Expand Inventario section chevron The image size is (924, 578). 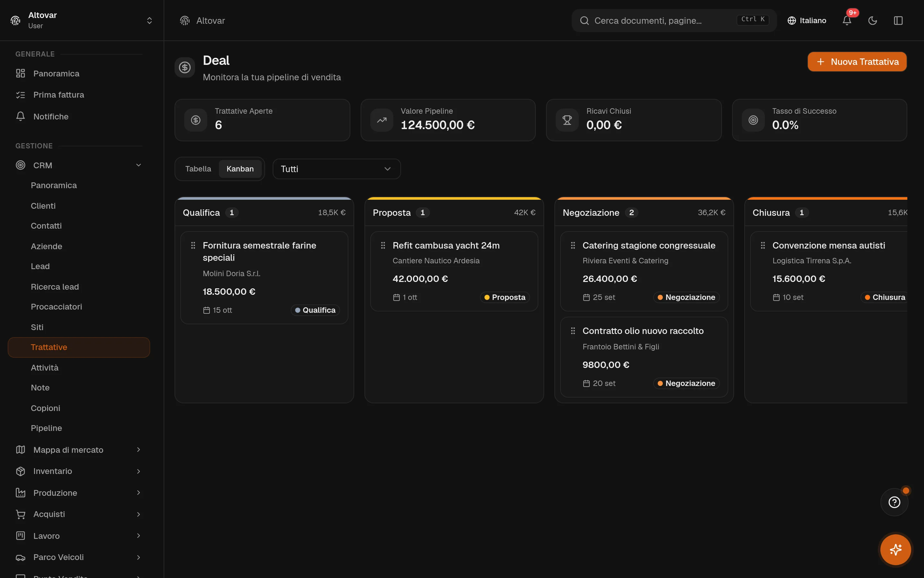[x=139, y=471]
